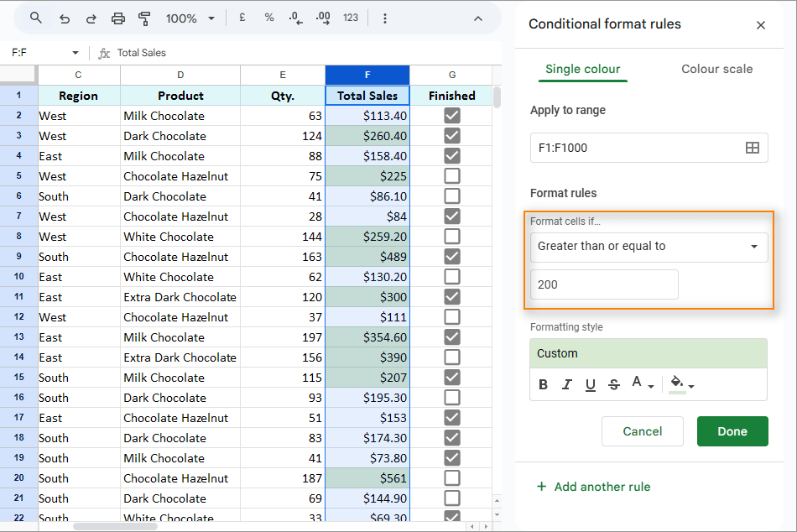
Task: Open the fill colour picker in Formatting style
Action: pyautogui.click(x=680, y=384)
